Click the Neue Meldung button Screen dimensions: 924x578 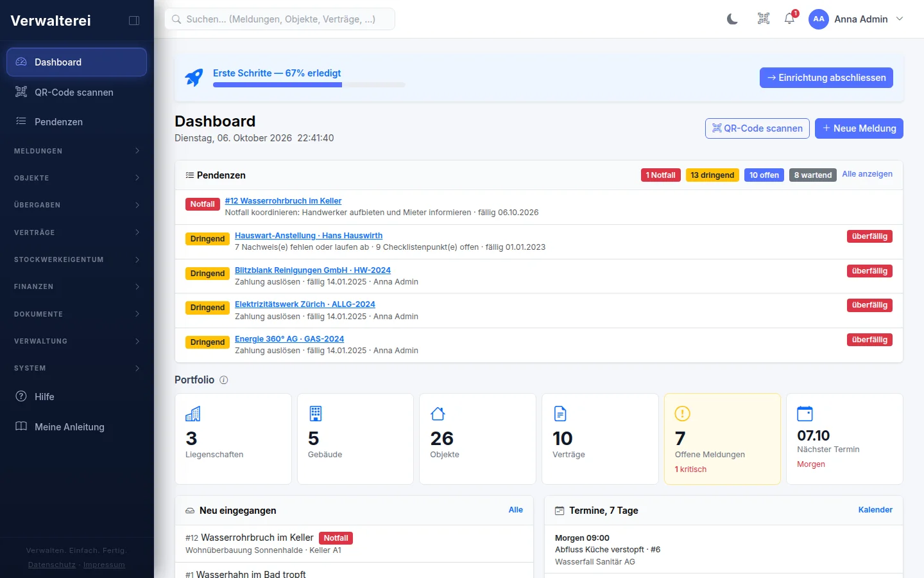point(859,128)
